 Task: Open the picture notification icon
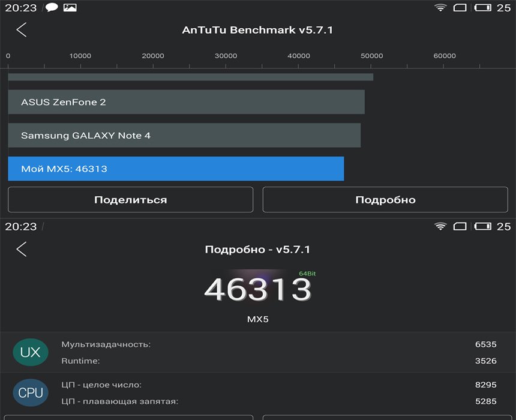[70, 8]
